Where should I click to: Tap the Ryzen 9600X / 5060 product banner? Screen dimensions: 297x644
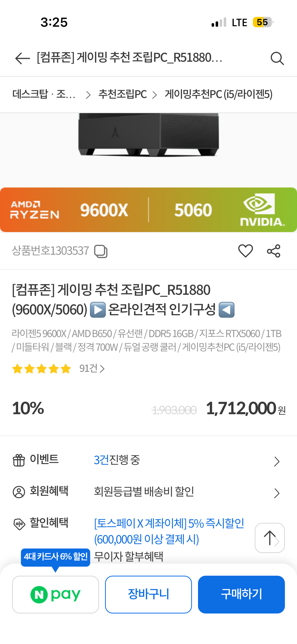coord(148,210)
